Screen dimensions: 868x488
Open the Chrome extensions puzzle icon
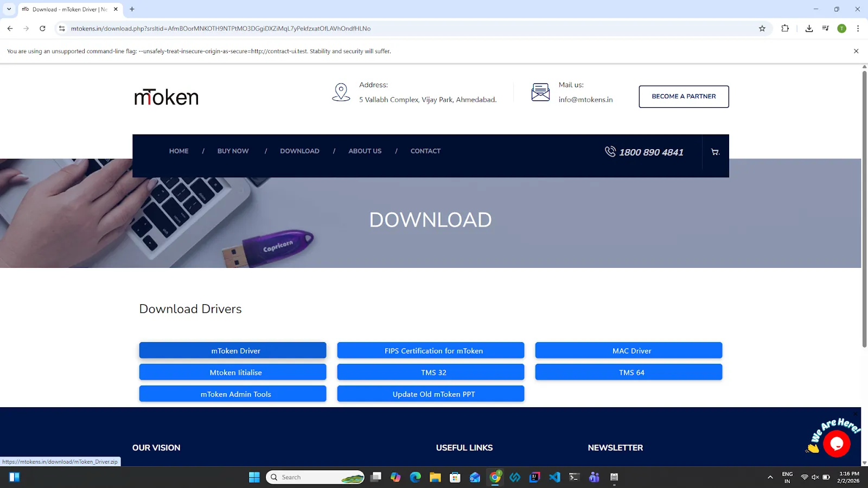click(x=785, y=29)
